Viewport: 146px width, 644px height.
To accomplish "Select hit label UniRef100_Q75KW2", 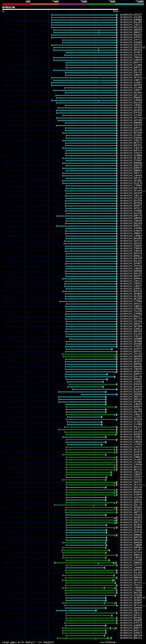I will [131, 309].
